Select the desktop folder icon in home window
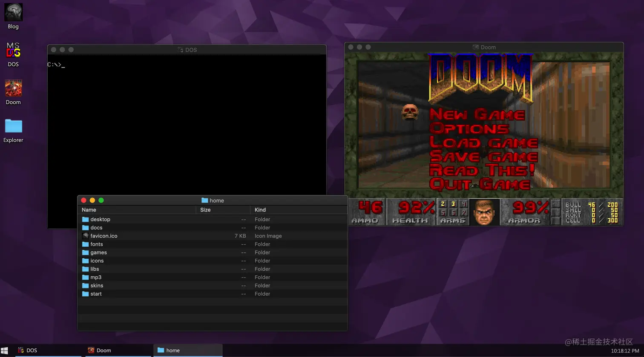Screen dimensions: 644x357 (85, 220)
